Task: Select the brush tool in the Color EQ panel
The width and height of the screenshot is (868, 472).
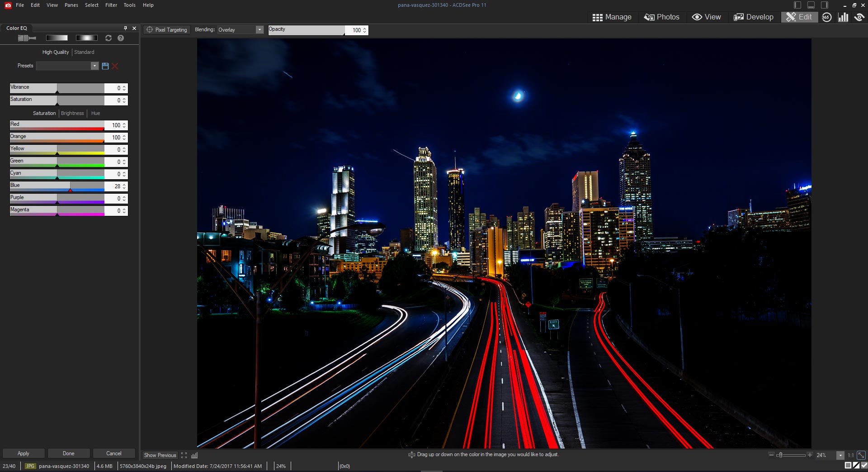Action: 27,38
